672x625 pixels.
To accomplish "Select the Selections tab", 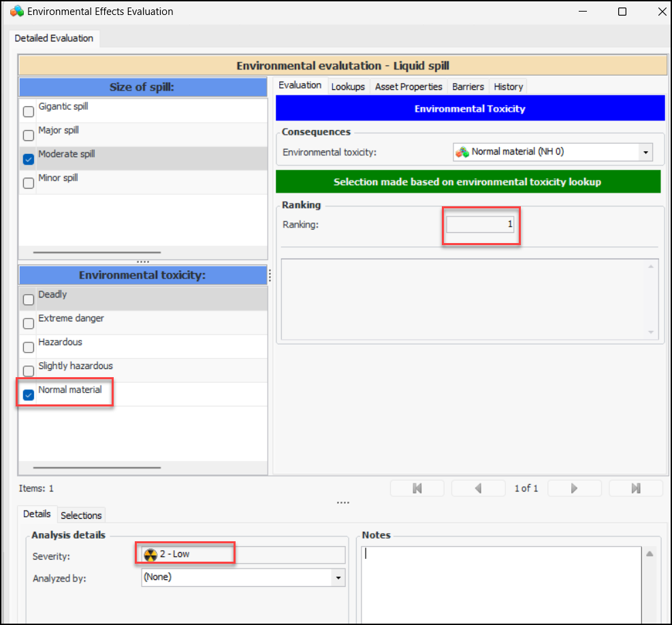I will coord(81,515).
